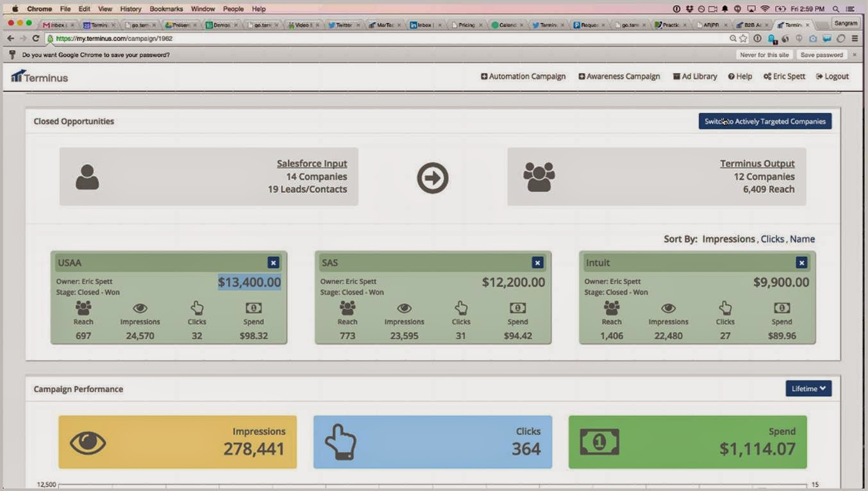This screenshot has height=491, width=868.
Task: Log out of Terminus
Action: point(832,76)
